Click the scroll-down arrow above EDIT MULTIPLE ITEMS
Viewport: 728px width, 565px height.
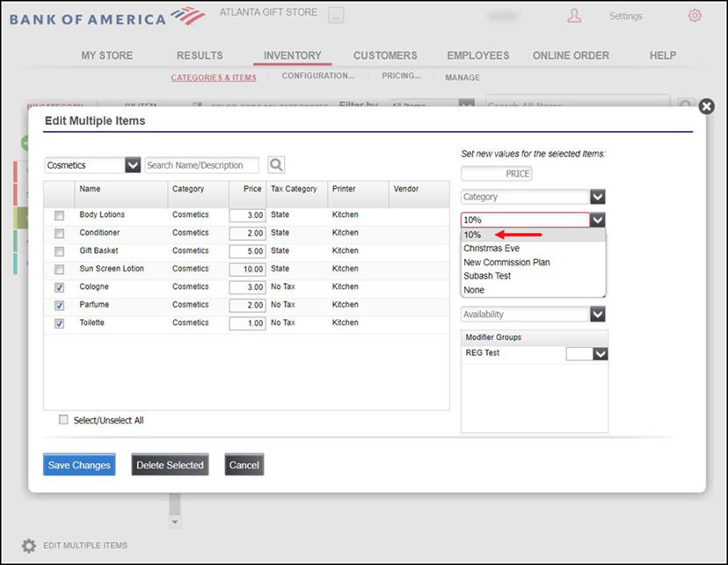click(174, 520)
